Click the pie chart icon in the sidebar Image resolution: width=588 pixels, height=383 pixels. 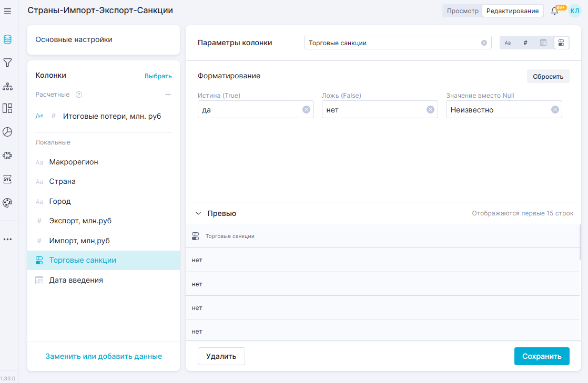[x=7, y=132]
